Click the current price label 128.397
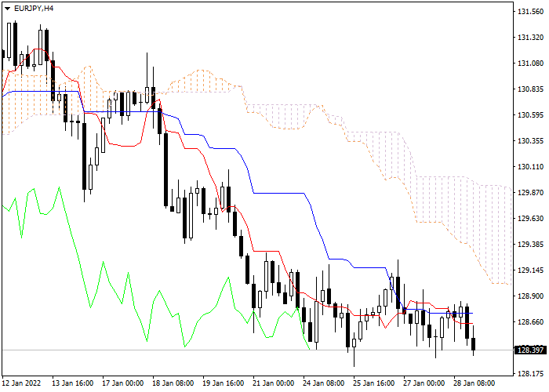549x392 pixels. coord(530,350)
